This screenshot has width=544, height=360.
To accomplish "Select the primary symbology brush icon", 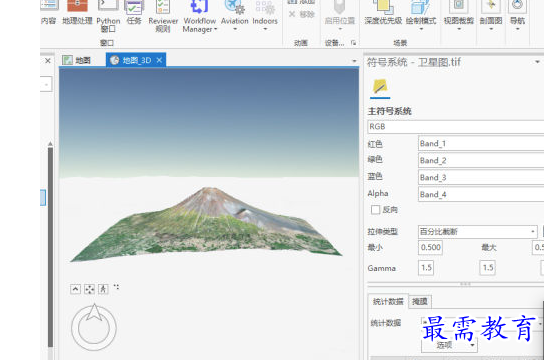I will point(380,86).
